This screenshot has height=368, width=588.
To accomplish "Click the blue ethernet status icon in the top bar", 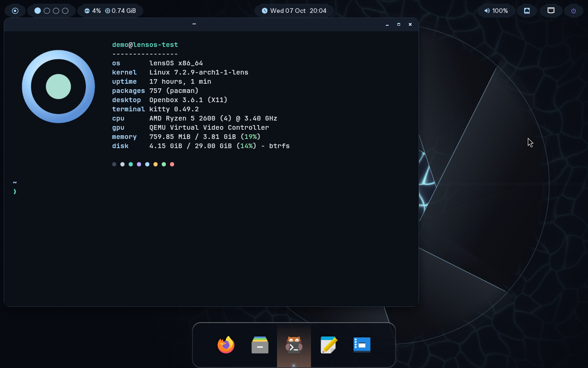I will pyautogui.click(x=527, y=11).
